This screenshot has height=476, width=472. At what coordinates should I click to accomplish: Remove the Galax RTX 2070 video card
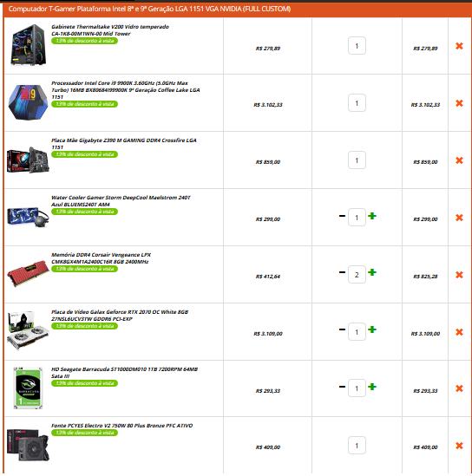(x=459, y=332)
